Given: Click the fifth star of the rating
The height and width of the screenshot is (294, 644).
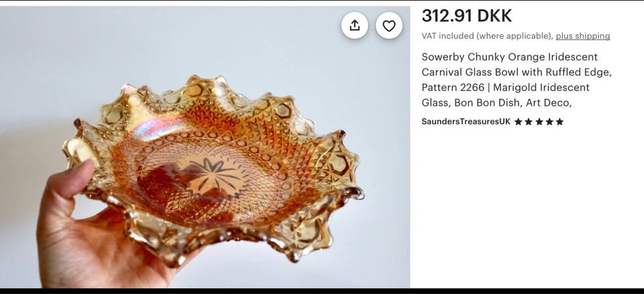Looking at the screenshot, I should [x=559, y=121].
